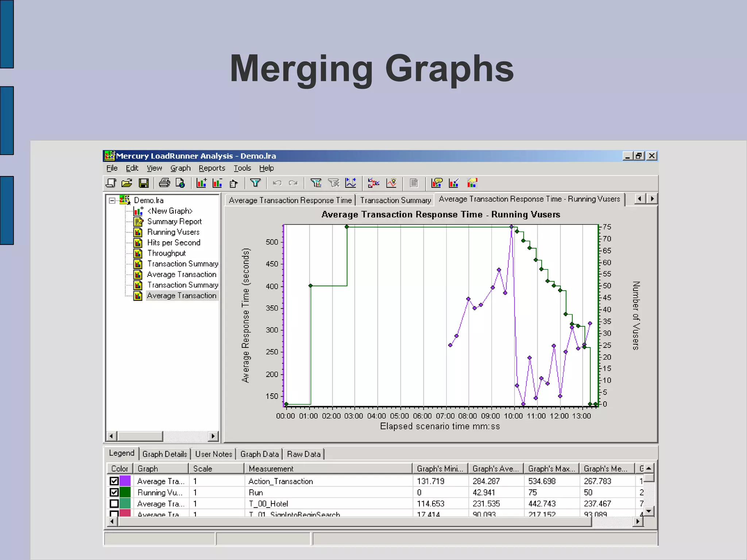Uncheck the Running Vusers Run legend checkbox
The image size is (747, 560).
[x=114, y=492]
